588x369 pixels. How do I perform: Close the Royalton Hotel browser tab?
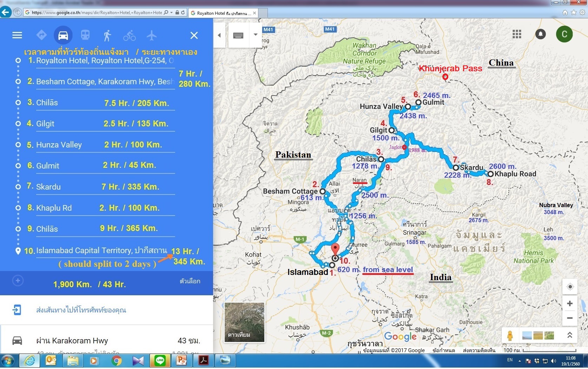pos(255,13)
